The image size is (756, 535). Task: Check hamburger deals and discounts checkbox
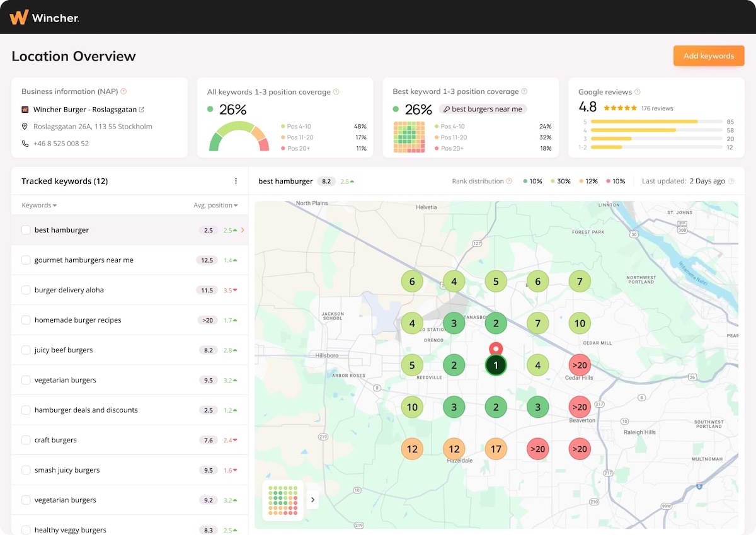point(26,410)
